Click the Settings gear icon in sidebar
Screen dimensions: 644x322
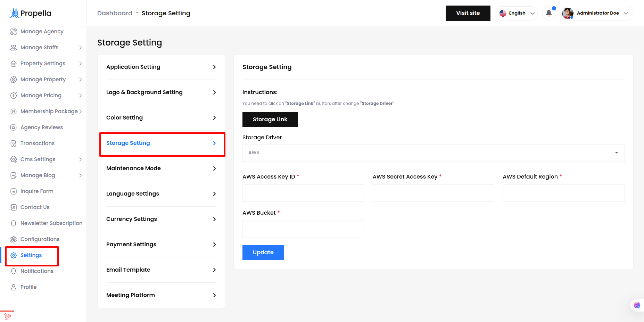[x=14, y=255]
